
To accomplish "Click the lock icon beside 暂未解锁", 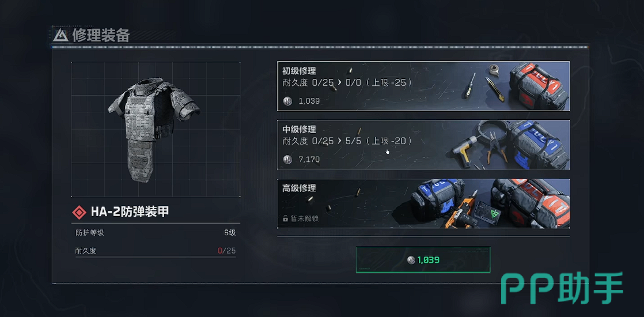I will click(286, 218).
